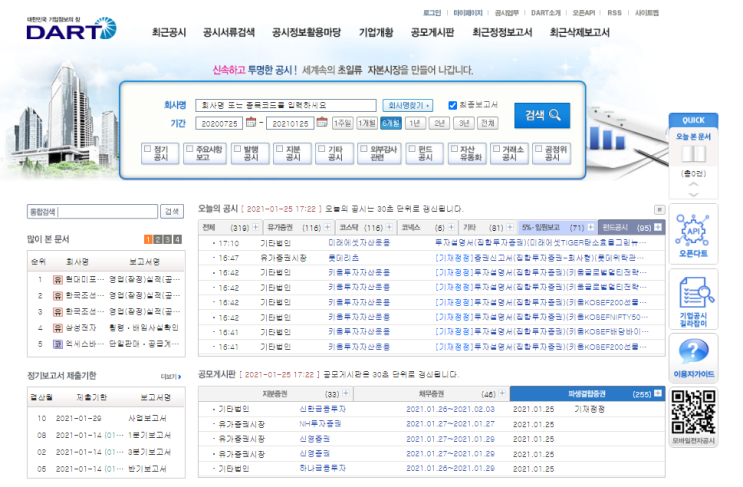Select 1주일 period button
The height and width of the screenshot is (487, 743).
(x=343, y=123)
